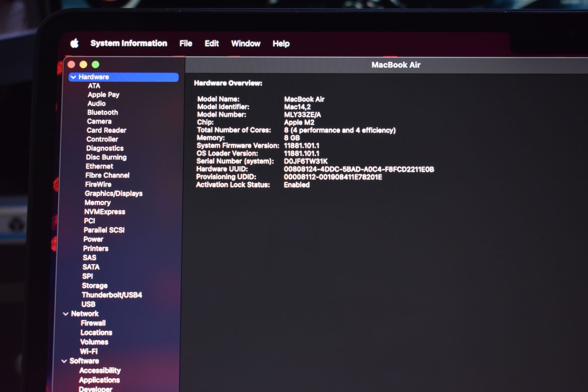
Task: Select SATA in the sidebar
Action: [x=91, y=267]
